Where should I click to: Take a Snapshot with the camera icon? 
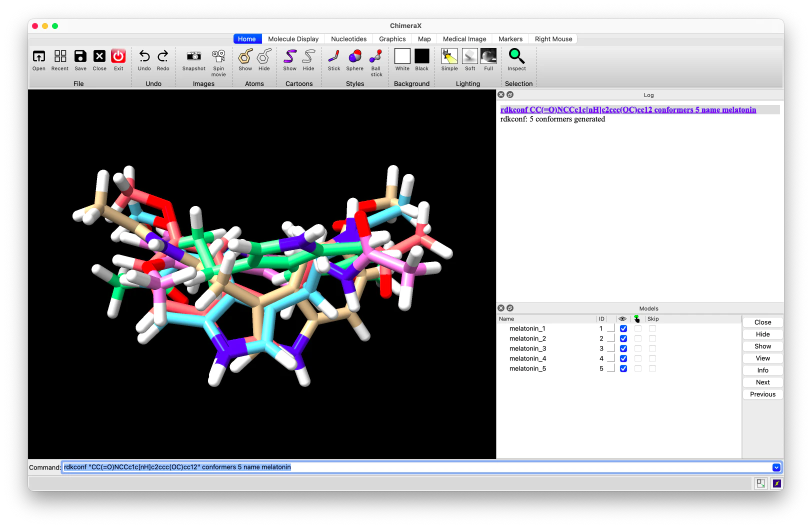tap(194, 56)
